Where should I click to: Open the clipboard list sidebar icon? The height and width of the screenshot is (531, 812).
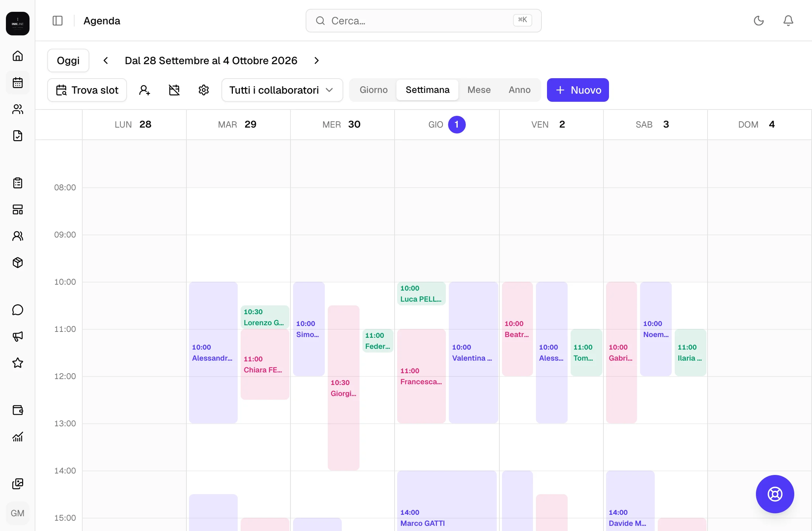18,183
